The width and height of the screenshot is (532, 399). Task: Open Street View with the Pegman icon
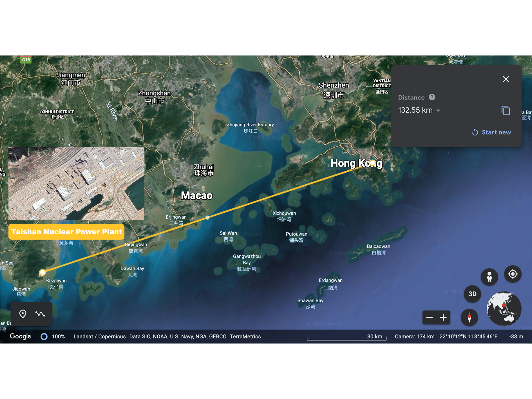pos(489,277)
